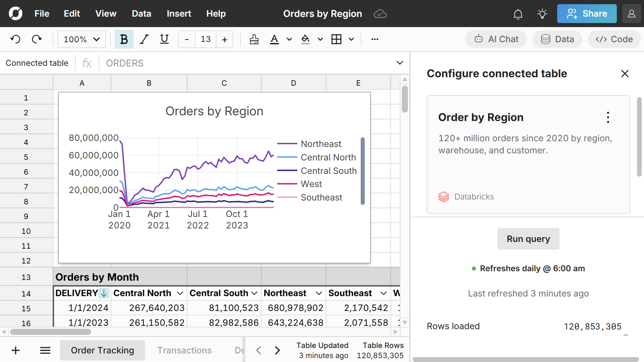Image resolution: width=644 pixels, height=362 pixels.
Task: Click the borders grid icon
Action: tap(336, 39)
